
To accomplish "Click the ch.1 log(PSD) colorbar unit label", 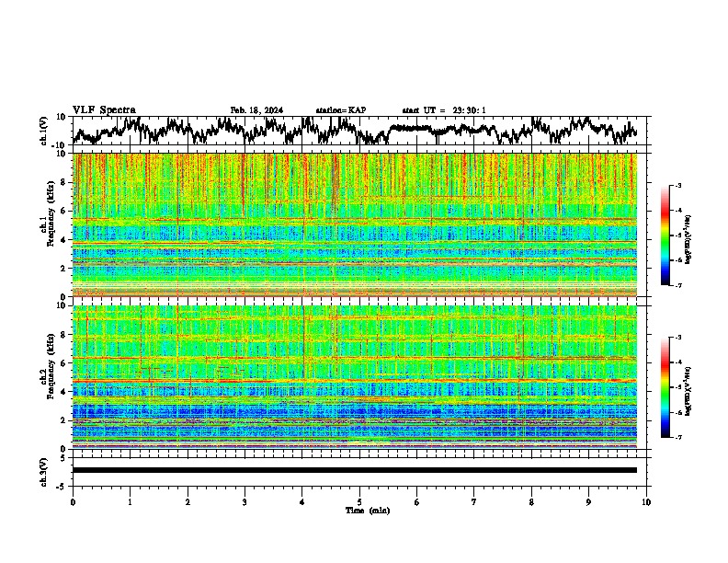I will (x=688, y=240).
